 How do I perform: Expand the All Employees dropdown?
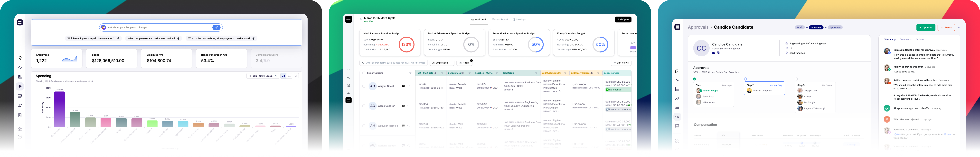[442, 63]
